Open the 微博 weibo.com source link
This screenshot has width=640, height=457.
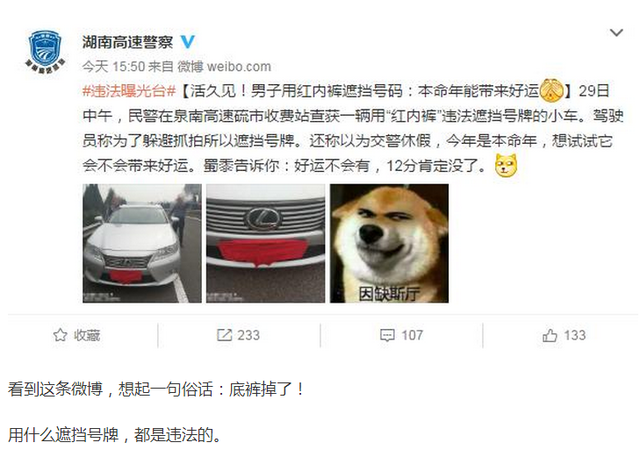click(224, 66)
